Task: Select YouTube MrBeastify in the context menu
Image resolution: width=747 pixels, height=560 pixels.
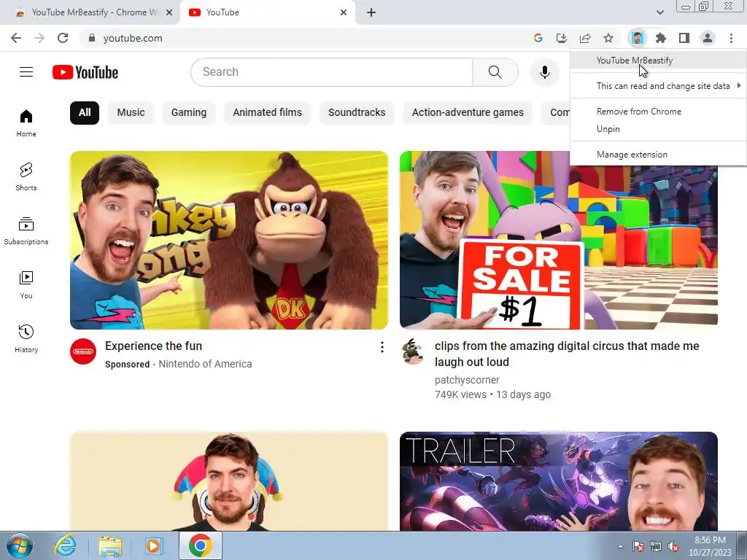Action: pyautogui.click(x=659, y=61)
